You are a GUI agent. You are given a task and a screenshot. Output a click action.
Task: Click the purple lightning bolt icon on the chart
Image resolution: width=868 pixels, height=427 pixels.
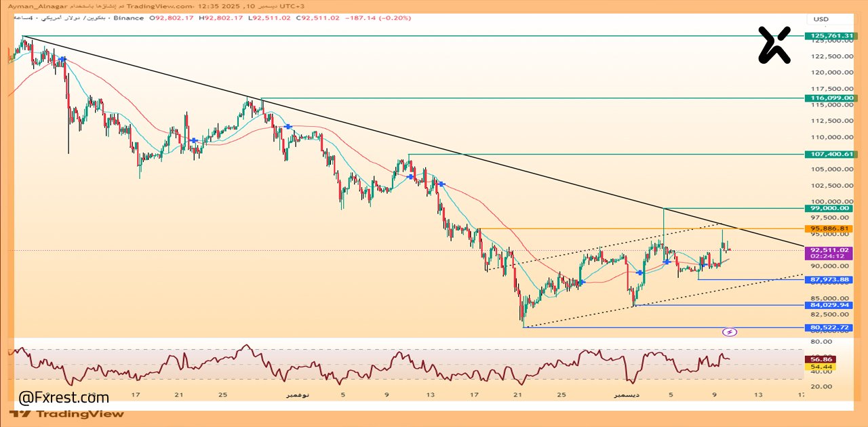729,331
